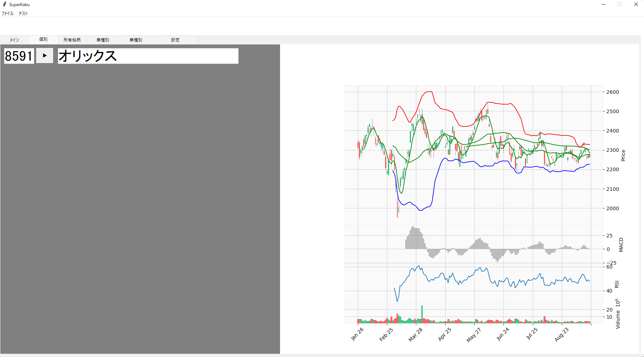The height and width of the screenshot is (357, 644).
Task: Open the 所有銘柄 tab
Action: [72, 40]
